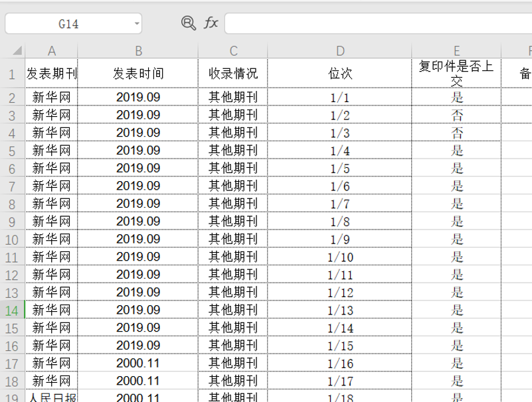Click 其他期刊 cell in row 12
The height and width of the screenshot is (402, 532).
233,275
